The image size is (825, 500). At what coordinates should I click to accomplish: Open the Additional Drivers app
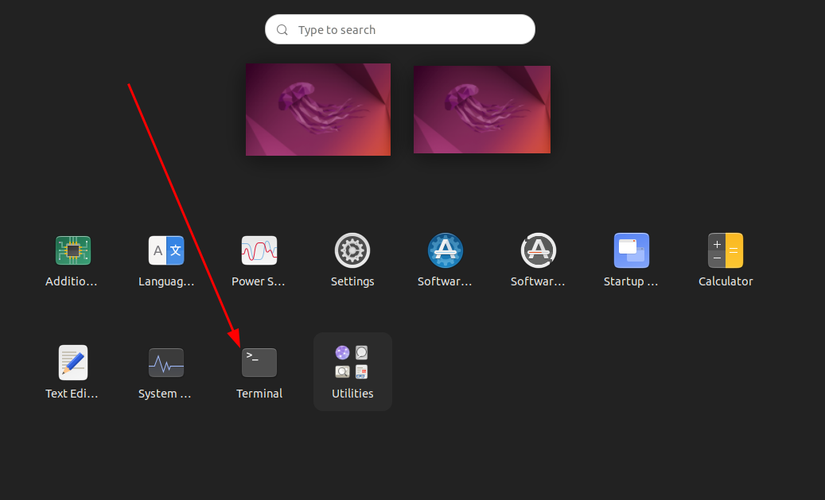click(x=73, y=251)
